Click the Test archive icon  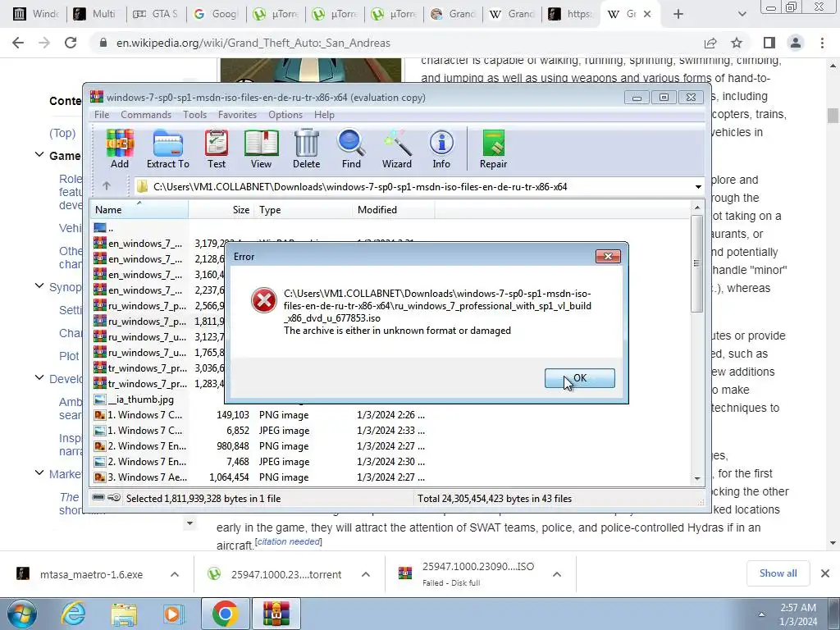pos(217,149)
